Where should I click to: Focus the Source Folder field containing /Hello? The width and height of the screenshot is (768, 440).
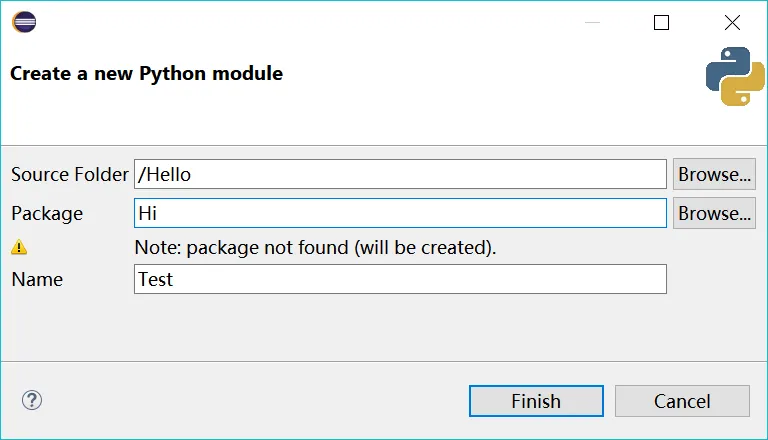pyautogui.click(x=400, y=174)
